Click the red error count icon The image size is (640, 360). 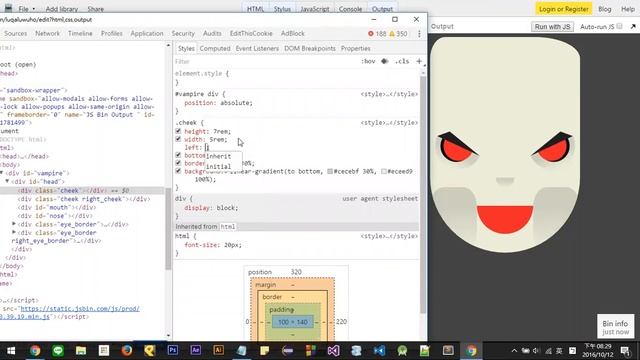pos(371,33)
